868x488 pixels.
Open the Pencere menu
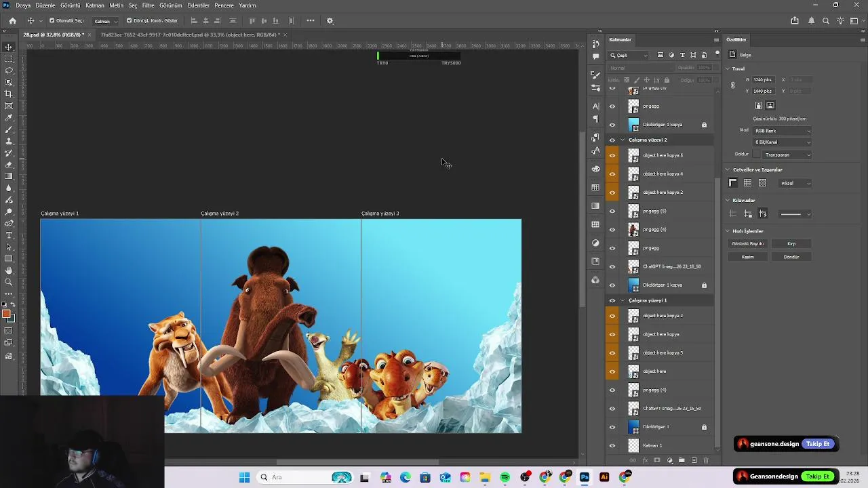click(224, 5)
